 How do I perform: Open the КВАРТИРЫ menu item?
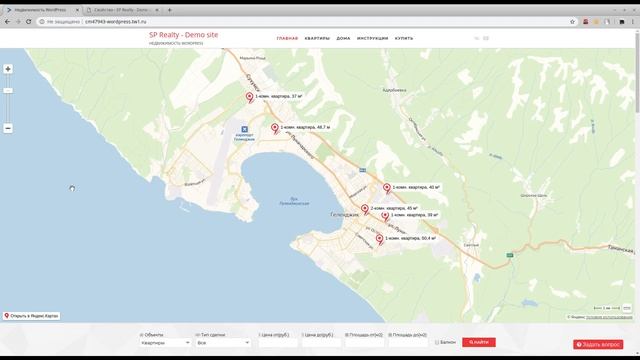point(317,38)
